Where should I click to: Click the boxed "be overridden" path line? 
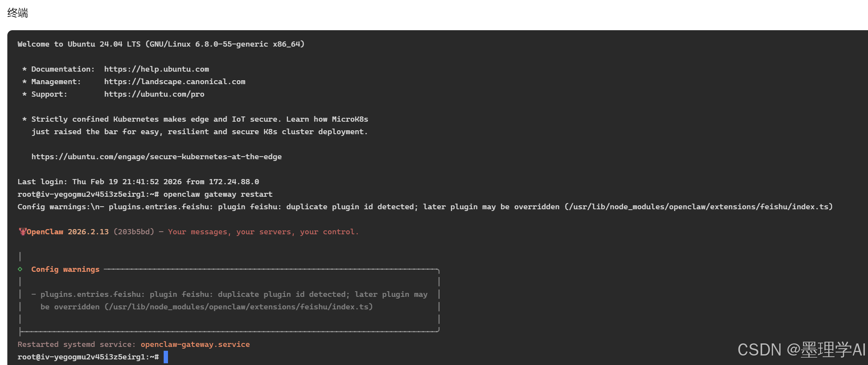click(206, 307)
